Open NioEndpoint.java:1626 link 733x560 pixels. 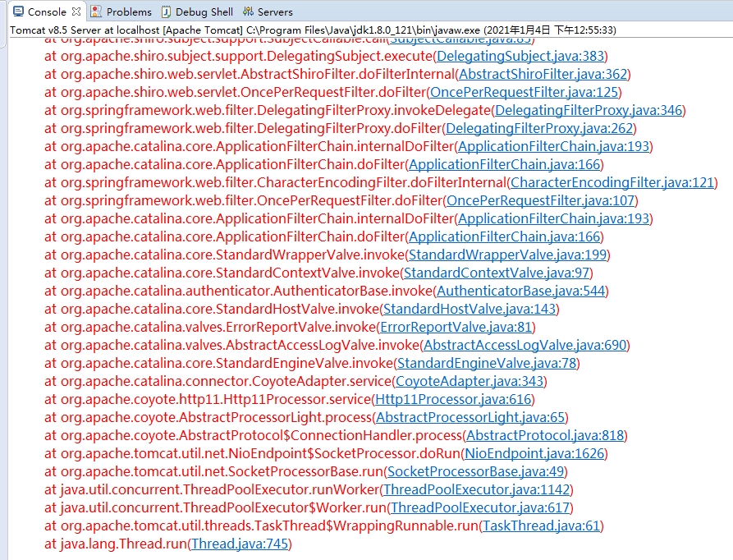(x=535, y=454)
